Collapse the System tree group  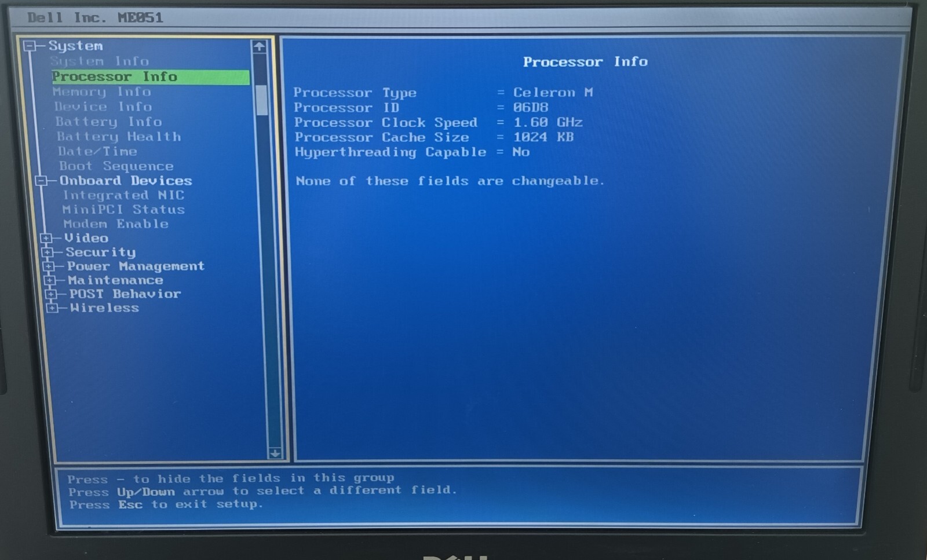pos(30,46)
